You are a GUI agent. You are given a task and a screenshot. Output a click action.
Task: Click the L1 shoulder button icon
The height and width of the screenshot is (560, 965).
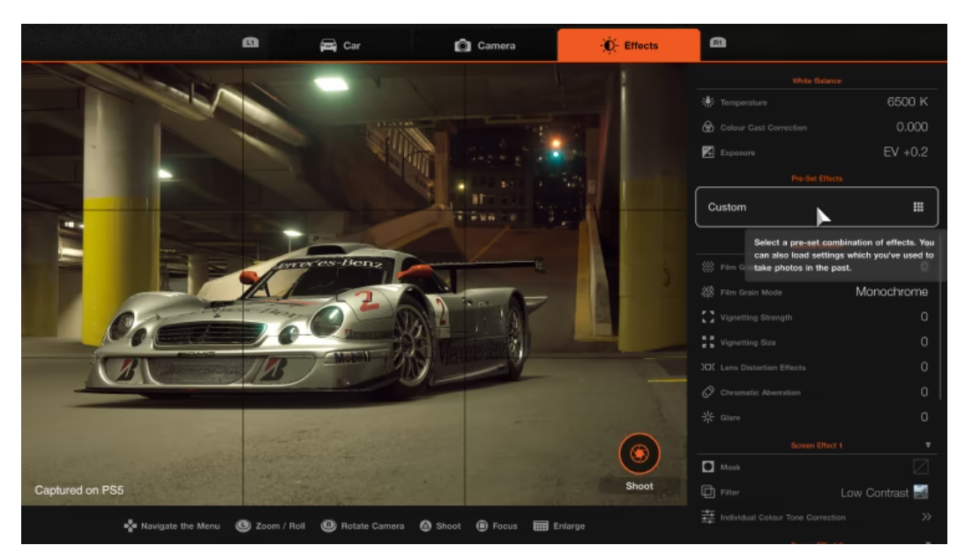click(x=250, y=42)
